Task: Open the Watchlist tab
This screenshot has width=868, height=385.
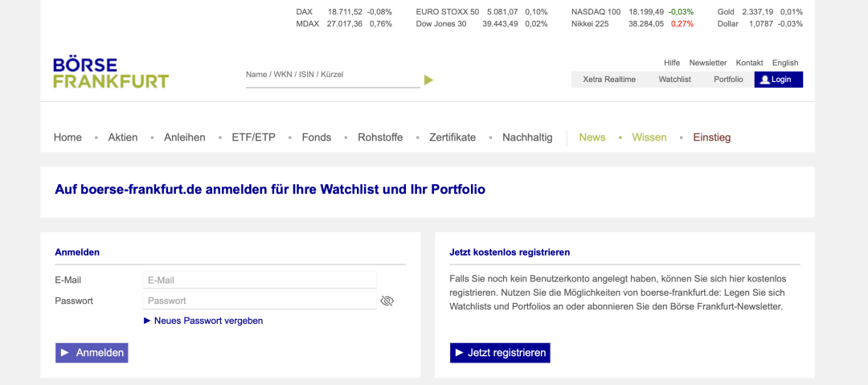Action: (x=674, y=80)
